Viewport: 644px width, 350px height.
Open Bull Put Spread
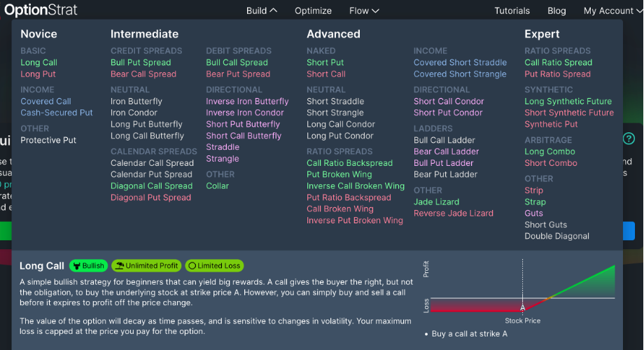coord(141,62)
